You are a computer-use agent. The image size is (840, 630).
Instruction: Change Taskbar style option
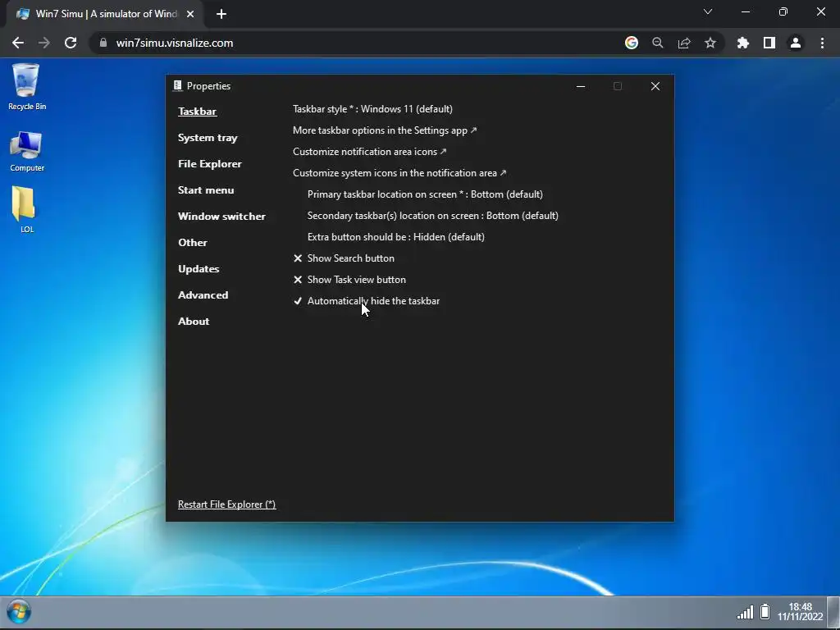[372, 109]
